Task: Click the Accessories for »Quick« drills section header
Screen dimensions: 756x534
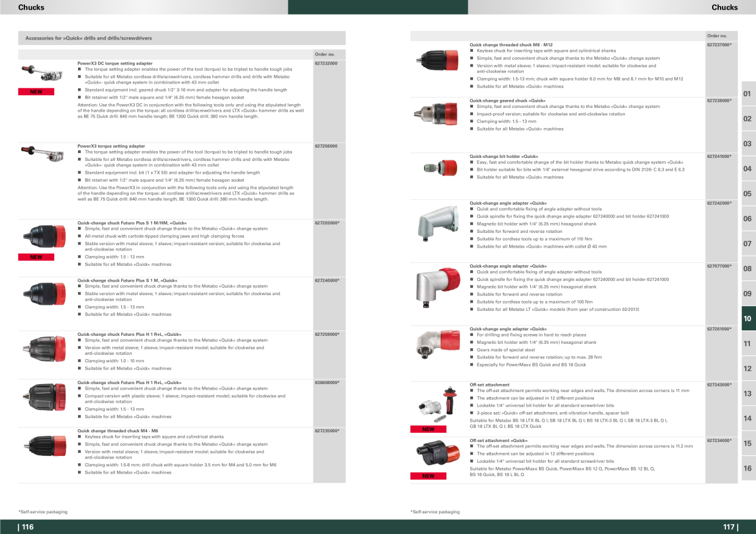Action: [182, 38]
